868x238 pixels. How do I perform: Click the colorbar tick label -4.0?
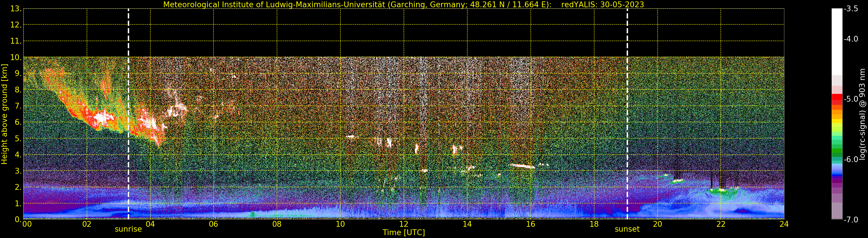click(851, 39)
